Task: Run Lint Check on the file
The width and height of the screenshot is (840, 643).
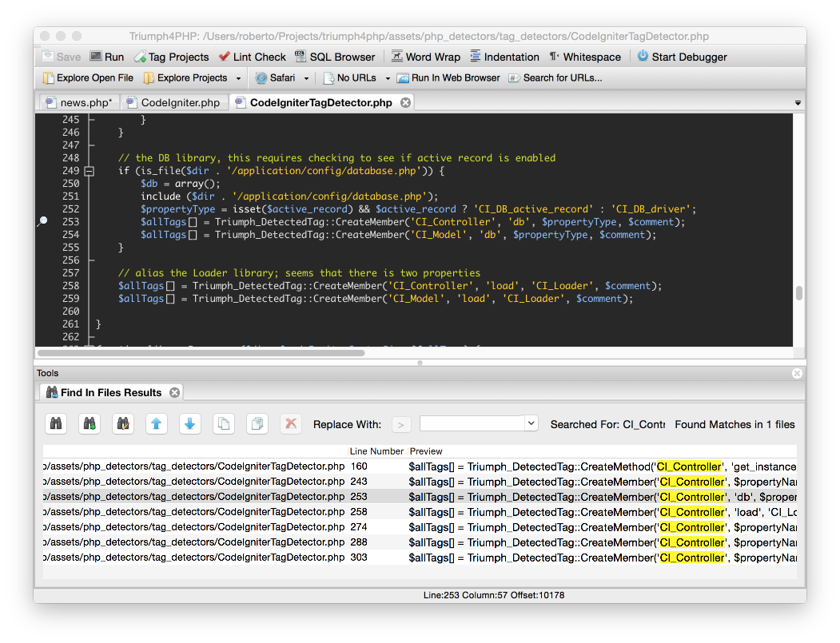Action: [253, 57]
